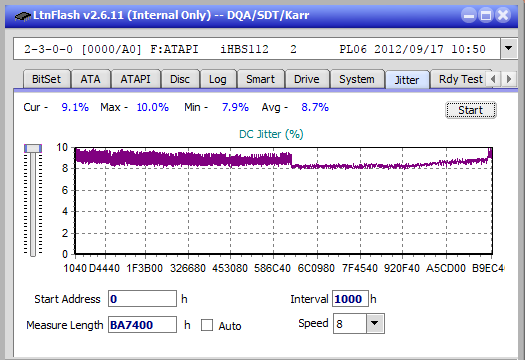
Task: Click the x-axis label A5CD00
Action: pyautogui.click(x=446, y=268)
